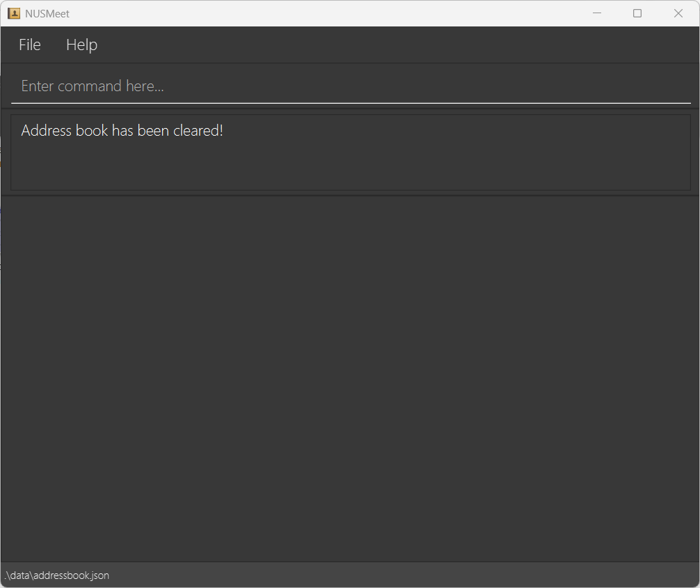Screen dimensions: 700x588
Task: Maximize the NUSMeet window
Action: (x=637, y=13)
